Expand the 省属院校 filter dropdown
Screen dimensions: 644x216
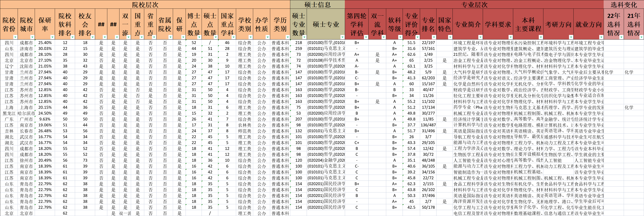tap(171, 37)
